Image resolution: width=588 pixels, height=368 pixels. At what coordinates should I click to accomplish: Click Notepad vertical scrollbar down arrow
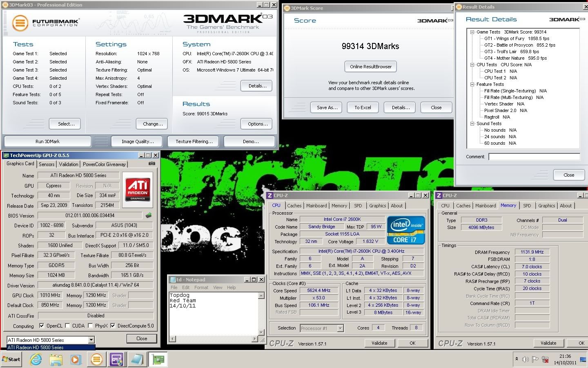tap(261, 332)
